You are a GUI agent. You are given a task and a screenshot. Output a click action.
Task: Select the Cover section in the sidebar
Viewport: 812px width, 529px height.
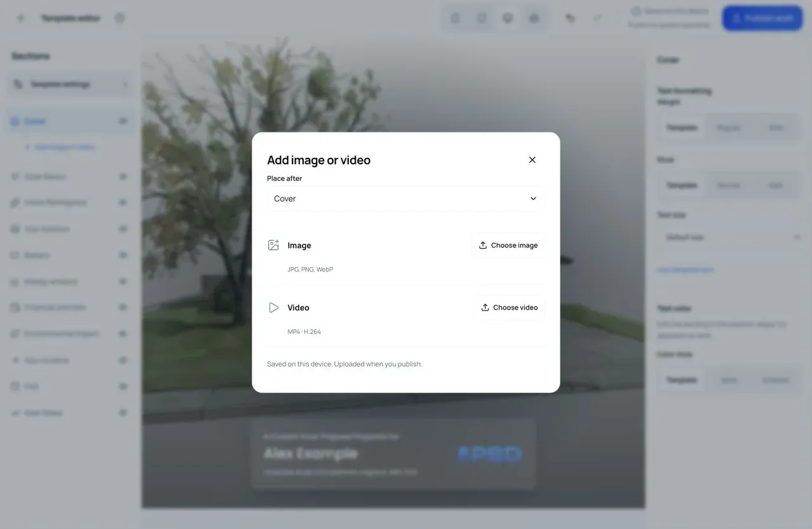click(71, 121)
